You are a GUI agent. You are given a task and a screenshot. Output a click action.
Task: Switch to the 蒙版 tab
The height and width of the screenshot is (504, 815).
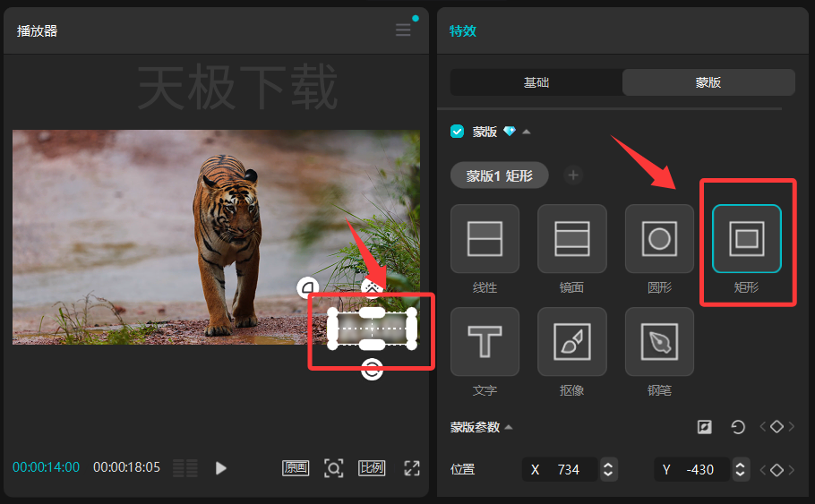click(708, 82)
